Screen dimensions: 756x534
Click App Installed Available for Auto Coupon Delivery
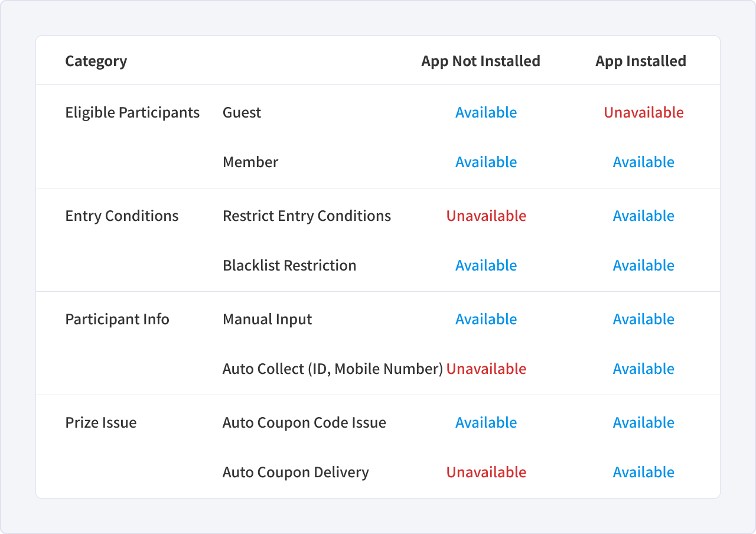(644, 472)
